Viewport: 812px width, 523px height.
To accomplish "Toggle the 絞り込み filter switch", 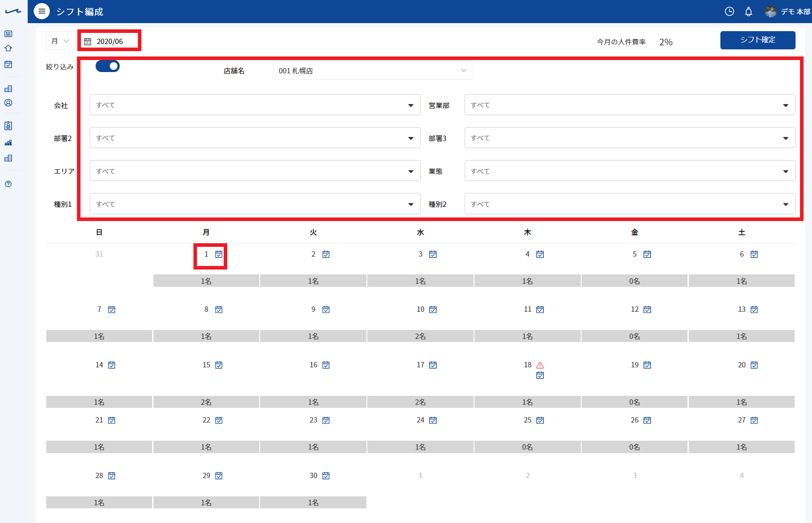I will point(108,66).
